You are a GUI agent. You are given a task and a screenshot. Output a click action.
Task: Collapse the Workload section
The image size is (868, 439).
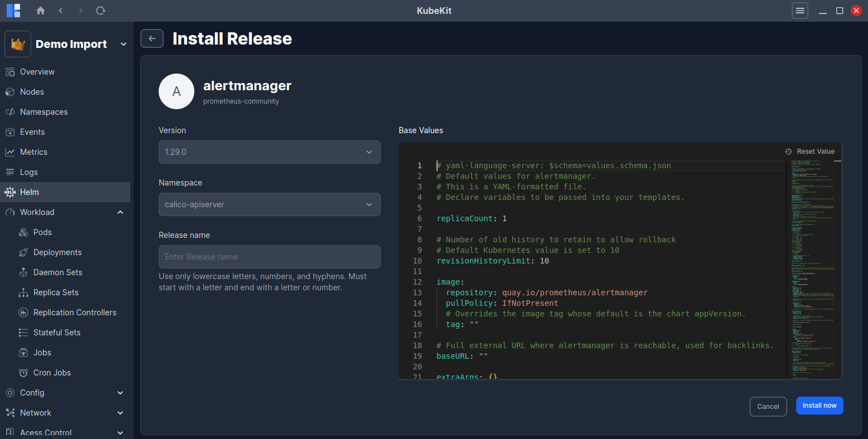click(120, 212)
